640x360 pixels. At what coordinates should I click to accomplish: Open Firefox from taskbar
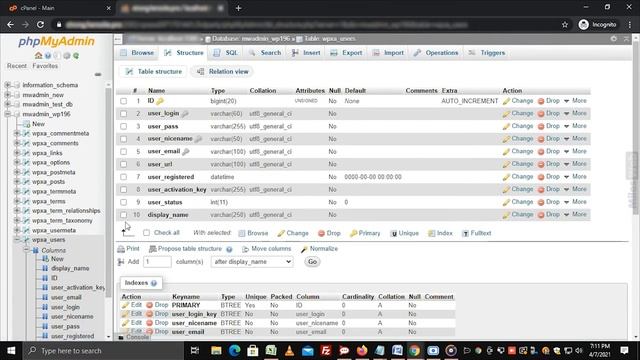(362, 351)
